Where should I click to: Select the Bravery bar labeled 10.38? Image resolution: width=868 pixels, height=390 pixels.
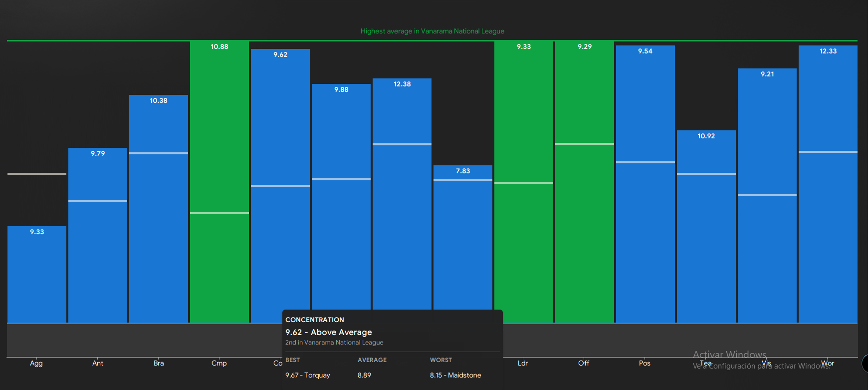click(x=159, y=209)
